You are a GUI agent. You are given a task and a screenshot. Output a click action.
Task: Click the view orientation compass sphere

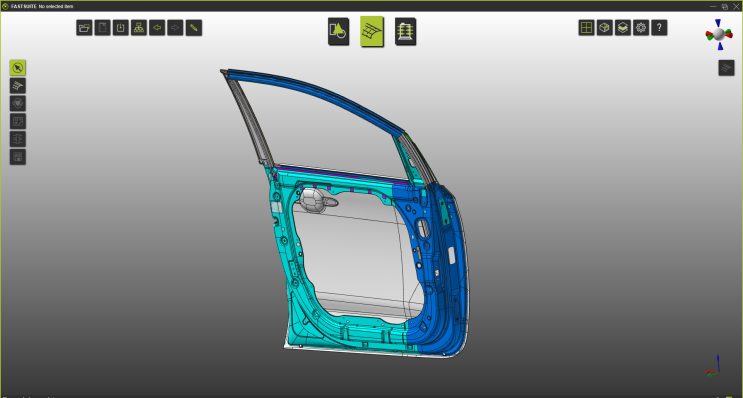(x=719, y=34)
